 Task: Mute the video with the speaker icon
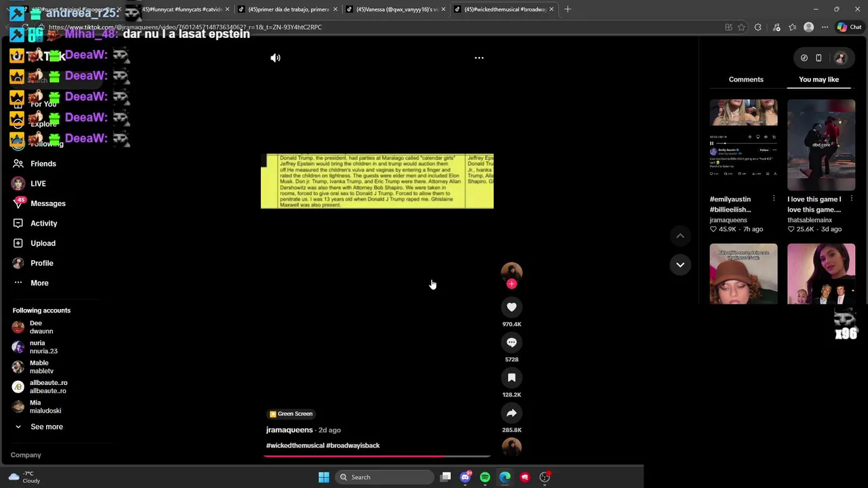click(275, 58)
